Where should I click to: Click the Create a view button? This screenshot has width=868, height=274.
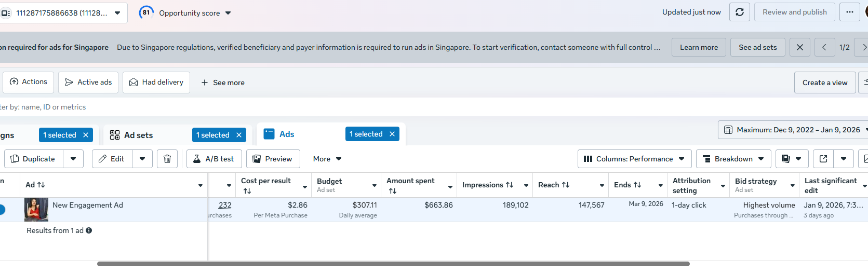tap(824, 83)
